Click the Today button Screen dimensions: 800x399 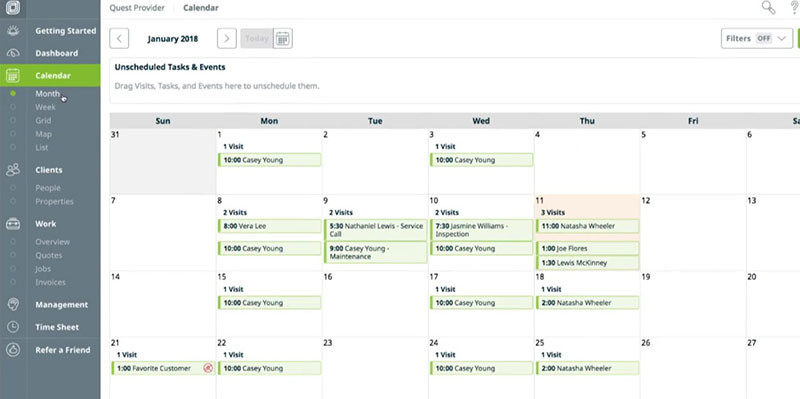tap(257, 39)
